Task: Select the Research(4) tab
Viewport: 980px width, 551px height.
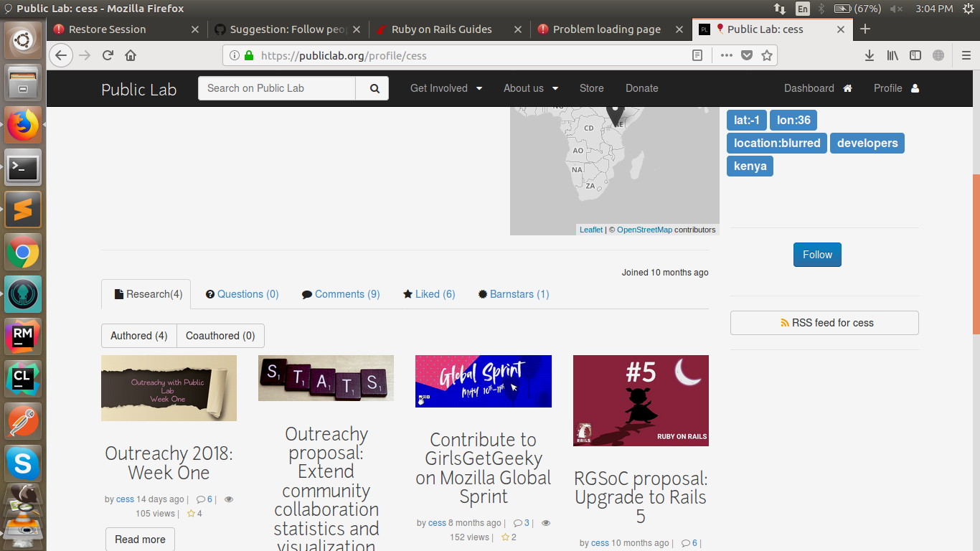Action: [146, 294]
